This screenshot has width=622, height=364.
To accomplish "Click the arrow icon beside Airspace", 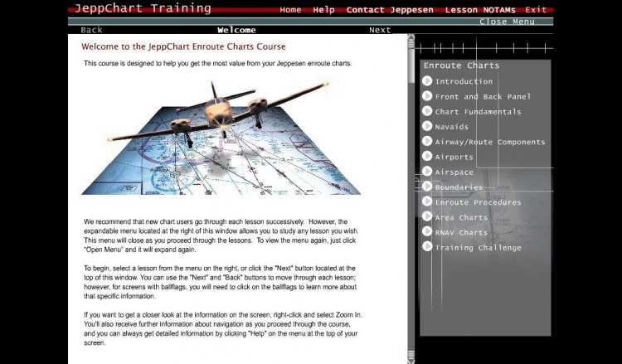I will tap(427, 172).
